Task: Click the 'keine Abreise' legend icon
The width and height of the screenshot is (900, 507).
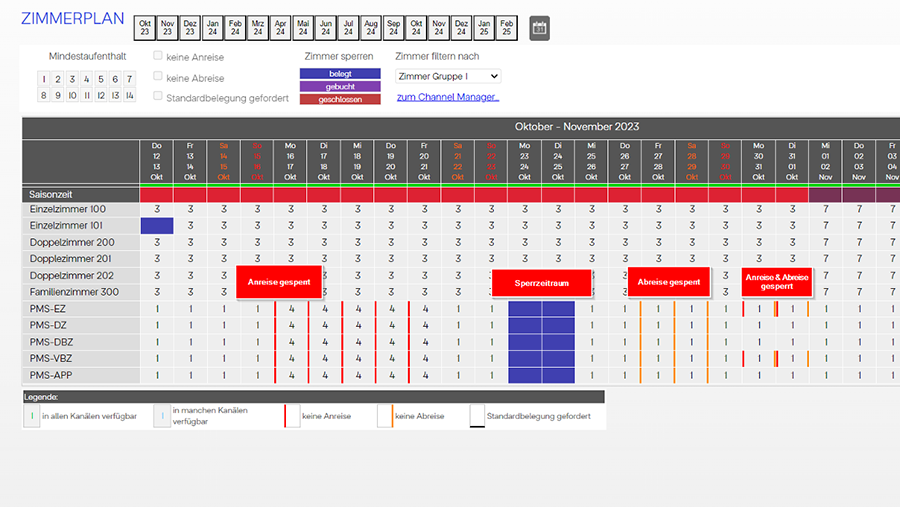Action: pos(384,415)
